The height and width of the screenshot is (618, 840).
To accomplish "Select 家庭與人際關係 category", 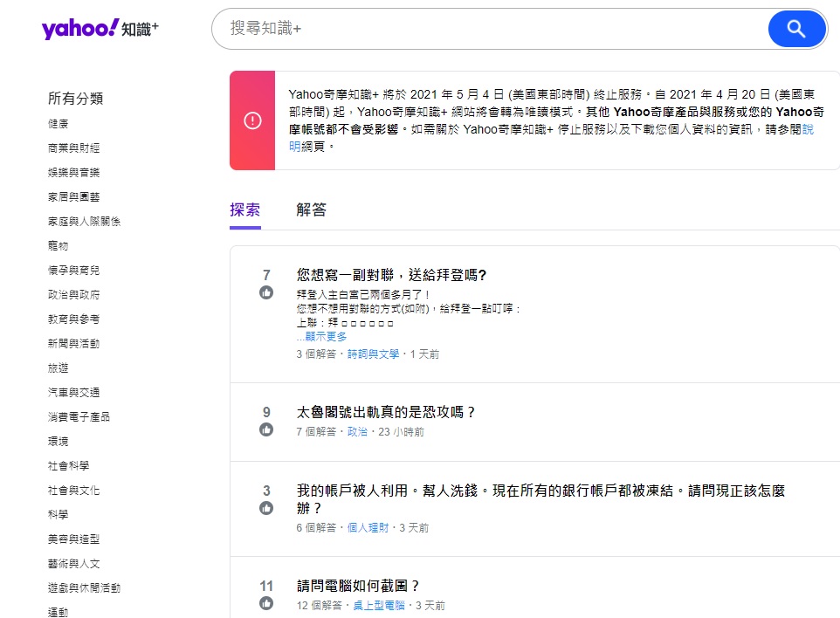I will (84, 221).
